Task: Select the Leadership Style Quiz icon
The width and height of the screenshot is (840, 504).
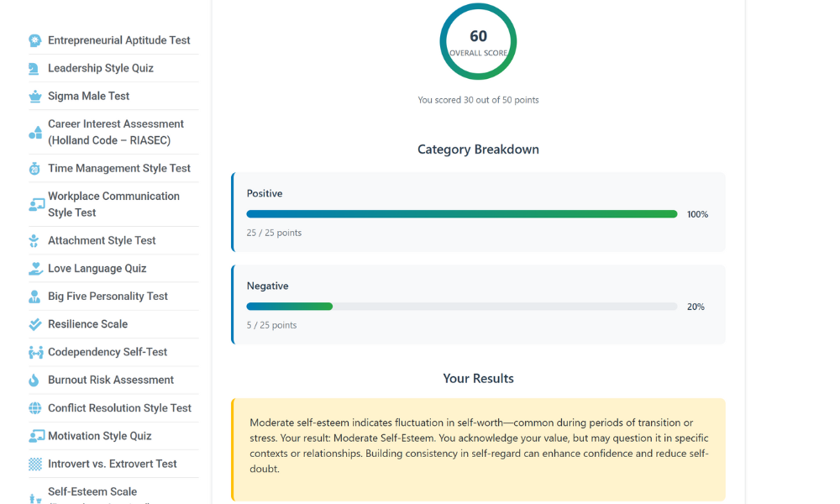Action: point(34,68)
